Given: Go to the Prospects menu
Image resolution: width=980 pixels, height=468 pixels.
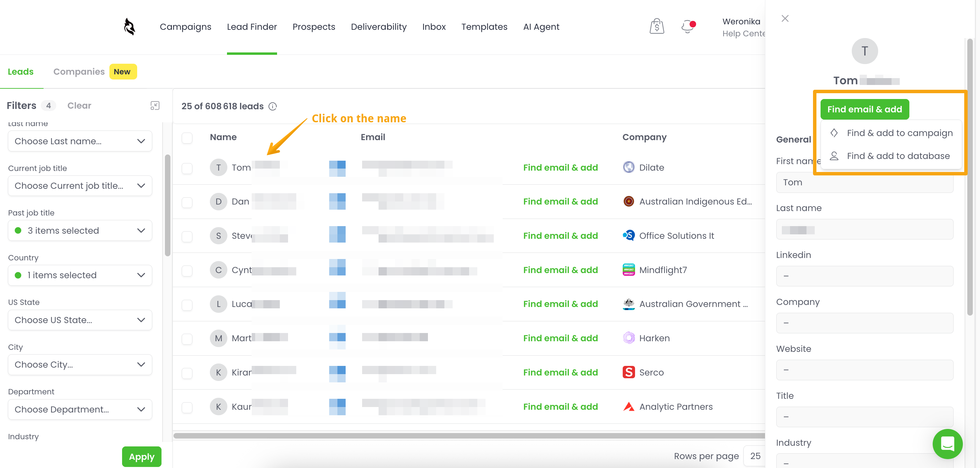Looking at the screenshot, I should click(x=313, y=27).
